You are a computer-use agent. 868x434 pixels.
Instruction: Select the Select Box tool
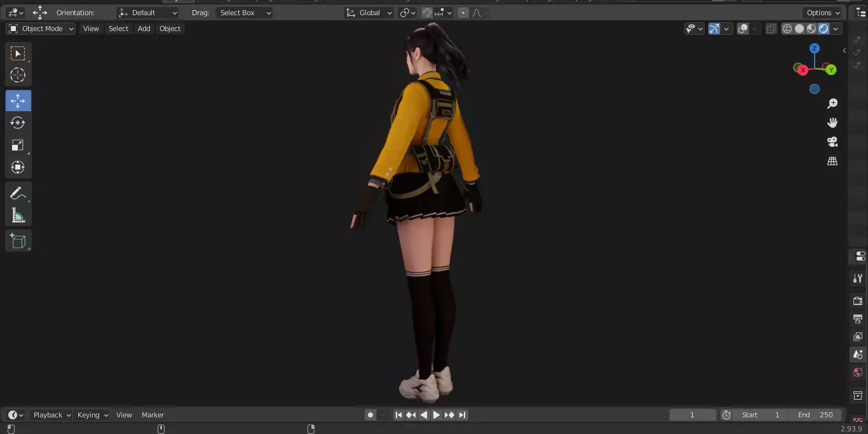pyautogui.click(x=18, y=53)
